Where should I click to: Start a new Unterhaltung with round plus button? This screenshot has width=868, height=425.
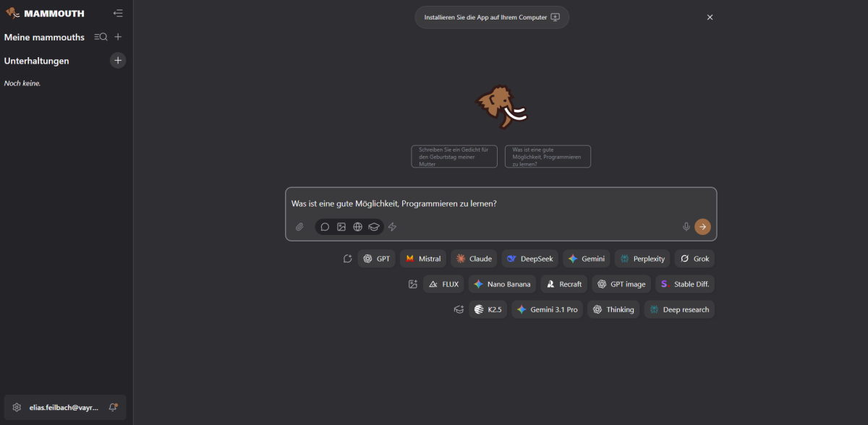118,61
